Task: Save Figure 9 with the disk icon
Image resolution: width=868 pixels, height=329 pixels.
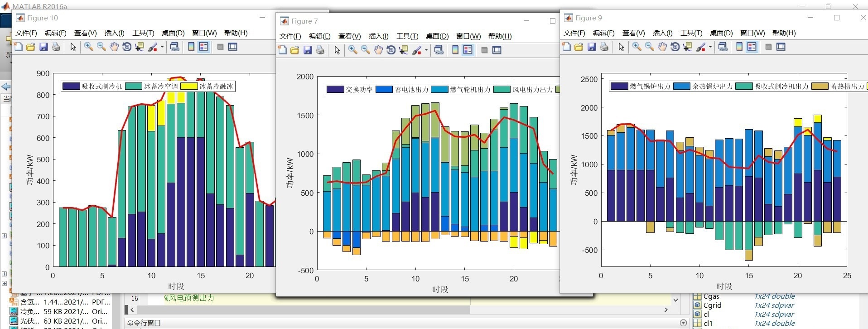Action: click(592, 47)
